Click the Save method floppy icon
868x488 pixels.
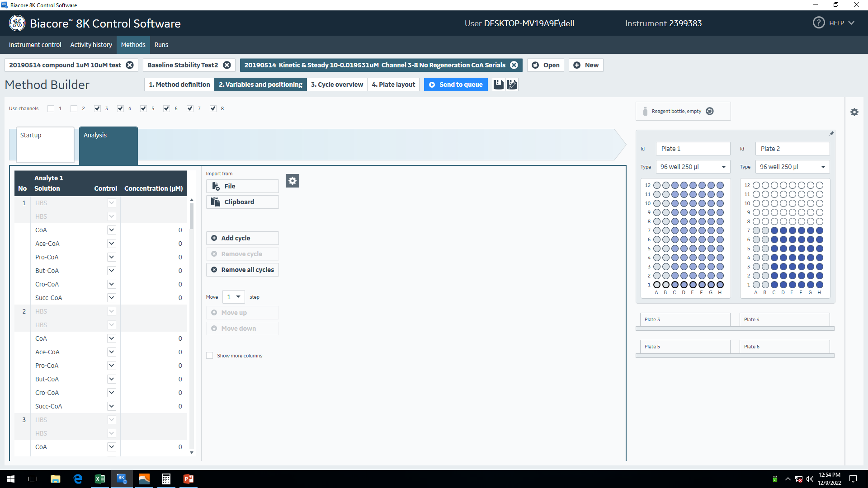pos(498,84)
